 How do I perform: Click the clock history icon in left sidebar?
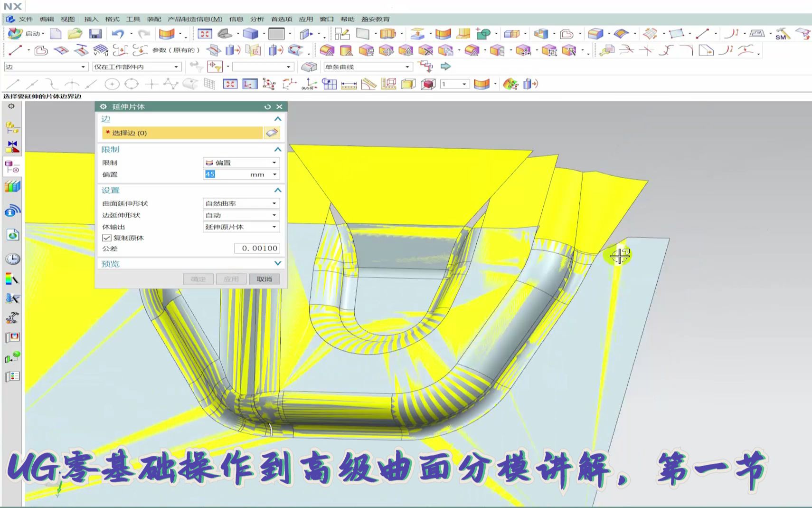click(13, 259)
